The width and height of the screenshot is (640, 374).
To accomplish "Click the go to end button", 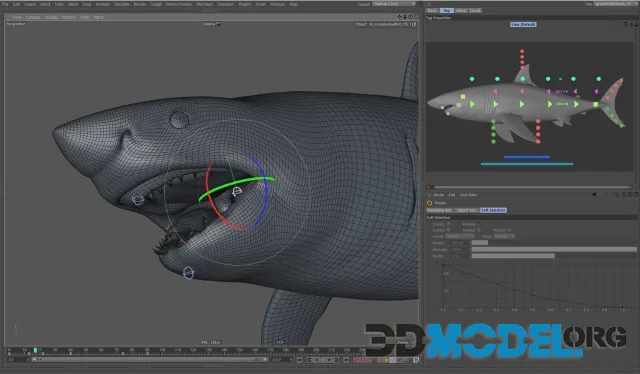I will pyautogui.click(x=346, y=360).
